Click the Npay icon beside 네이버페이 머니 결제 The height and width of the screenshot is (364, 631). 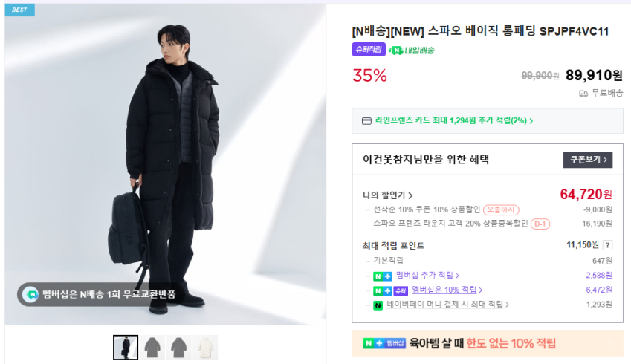[378, 305]
